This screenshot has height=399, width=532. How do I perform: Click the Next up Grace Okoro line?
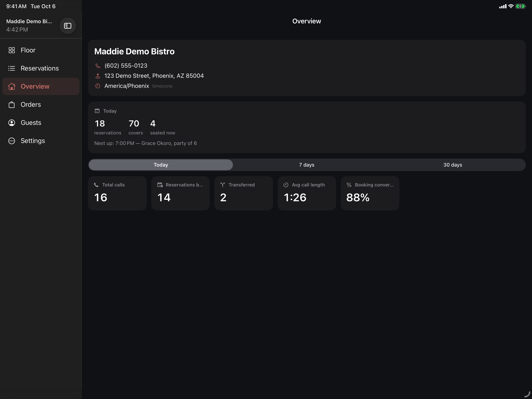(145, 143)
